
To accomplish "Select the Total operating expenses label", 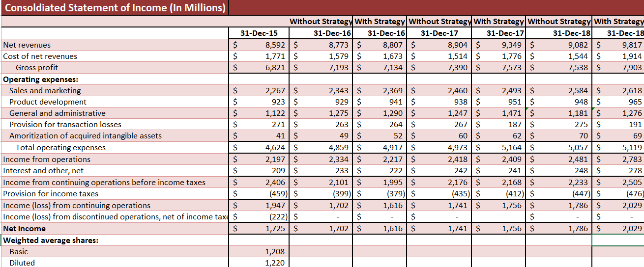I will [60, 148].
